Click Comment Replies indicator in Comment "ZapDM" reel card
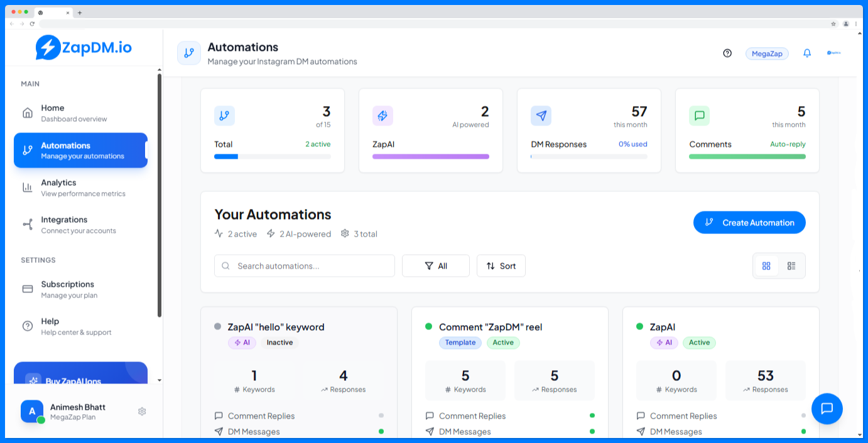 (x=592, y=415)
